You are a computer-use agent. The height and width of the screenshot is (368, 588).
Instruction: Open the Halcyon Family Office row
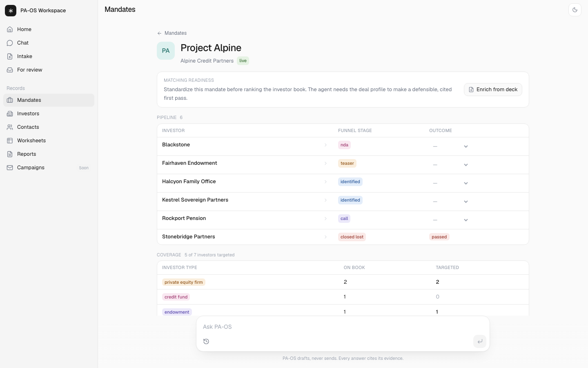pyautogui.click(x=343, y=183)
